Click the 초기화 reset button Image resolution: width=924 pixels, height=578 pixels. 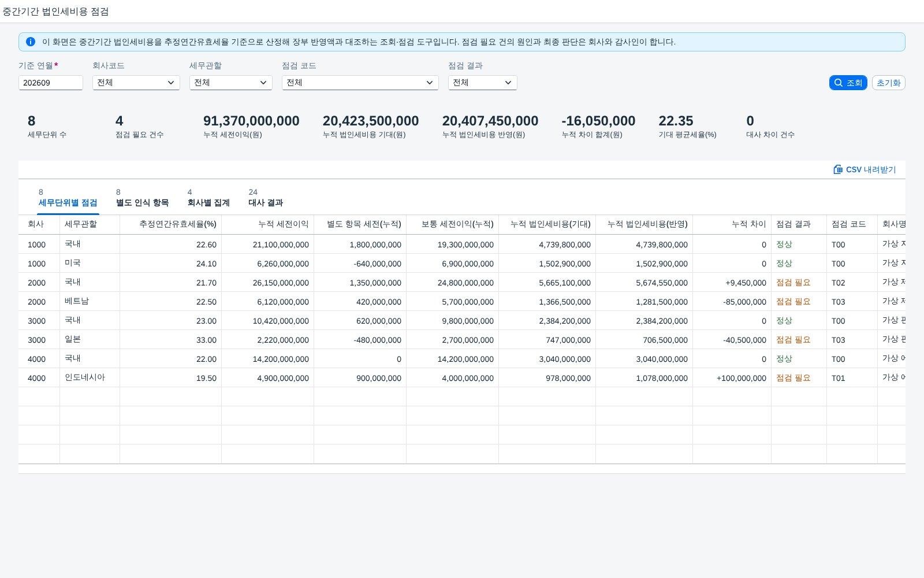pos(888,83)
